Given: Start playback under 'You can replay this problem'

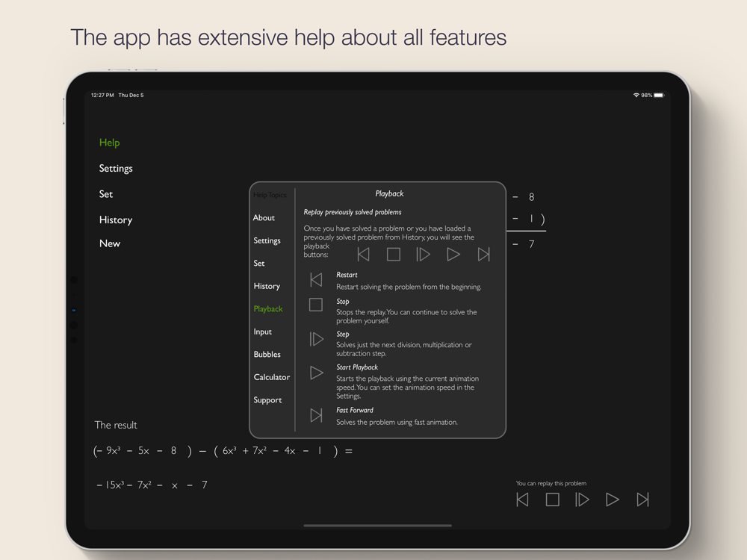Looking at the screenshot, I should click(x=612, y=500).
